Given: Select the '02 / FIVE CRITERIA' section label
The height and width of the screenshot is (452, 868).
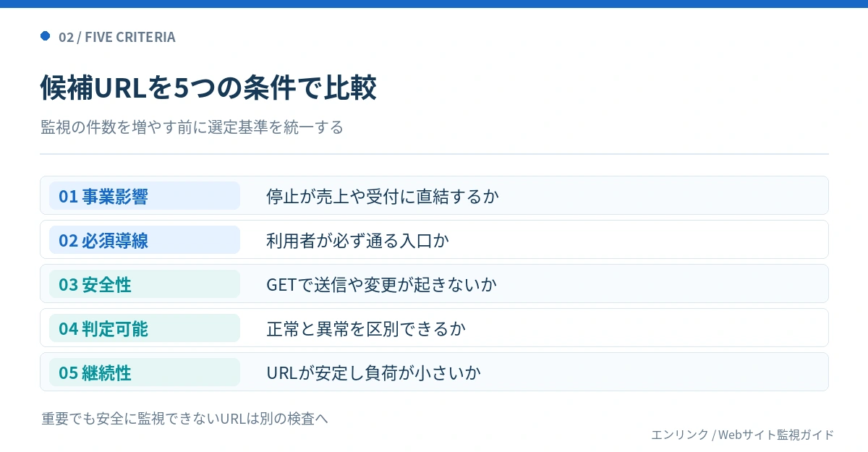Looking at the screenshot, I should tap(117, 37).
